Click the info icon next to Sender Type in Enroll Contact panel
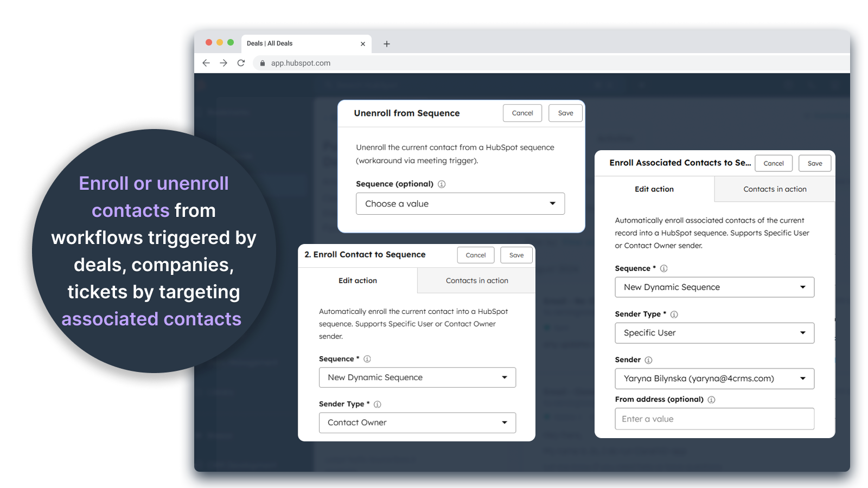 point(378,404)
